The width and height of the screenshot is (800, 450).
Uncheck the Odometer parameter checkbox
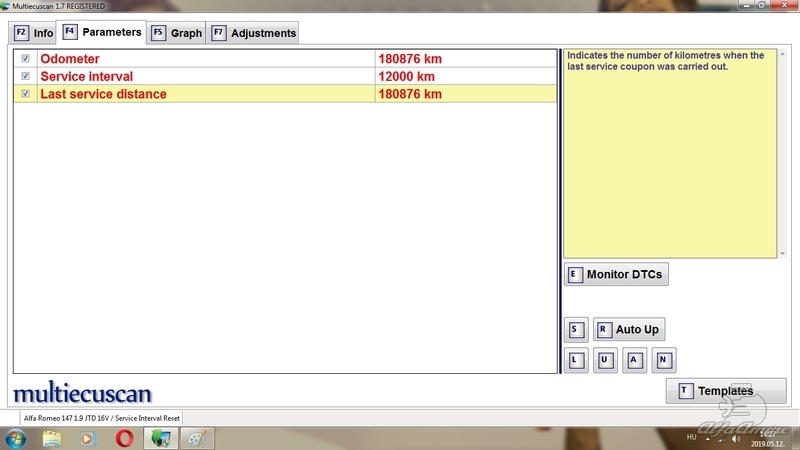click(x=26, y=58)
